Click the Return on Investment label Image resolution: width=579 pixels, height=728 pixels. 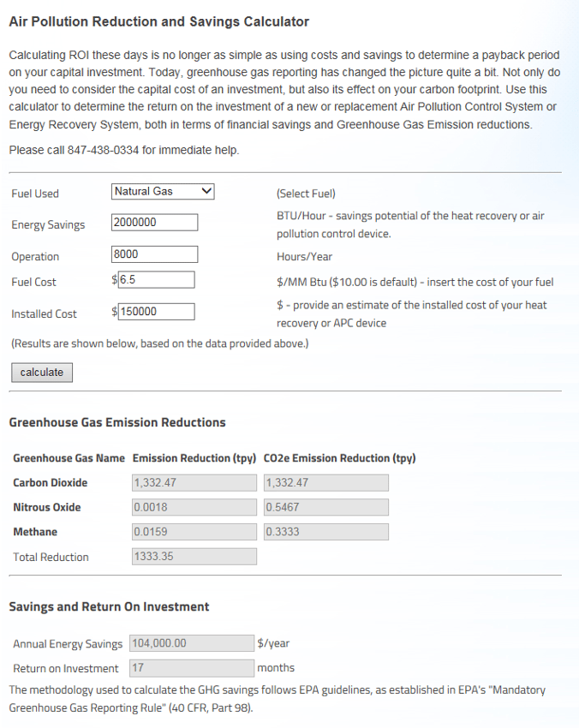pyautogui.click(x=66, y=669)
